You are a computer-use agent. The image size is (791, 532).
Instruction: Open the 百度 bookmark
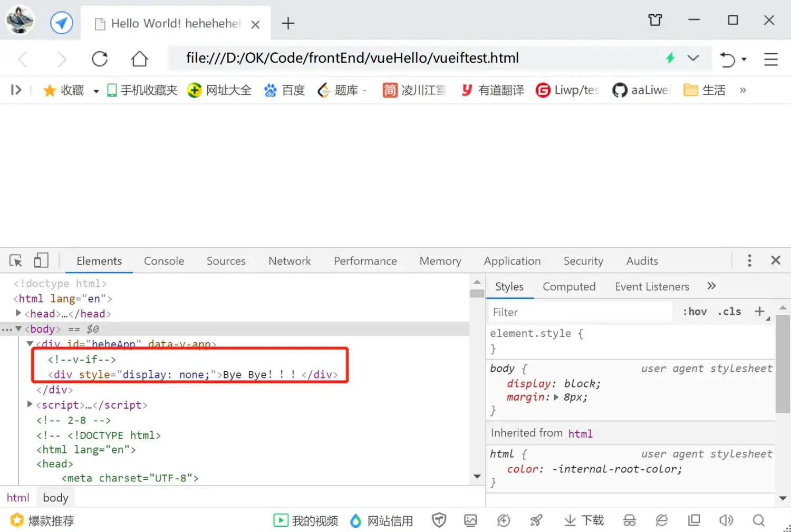[x=284, y=90]
